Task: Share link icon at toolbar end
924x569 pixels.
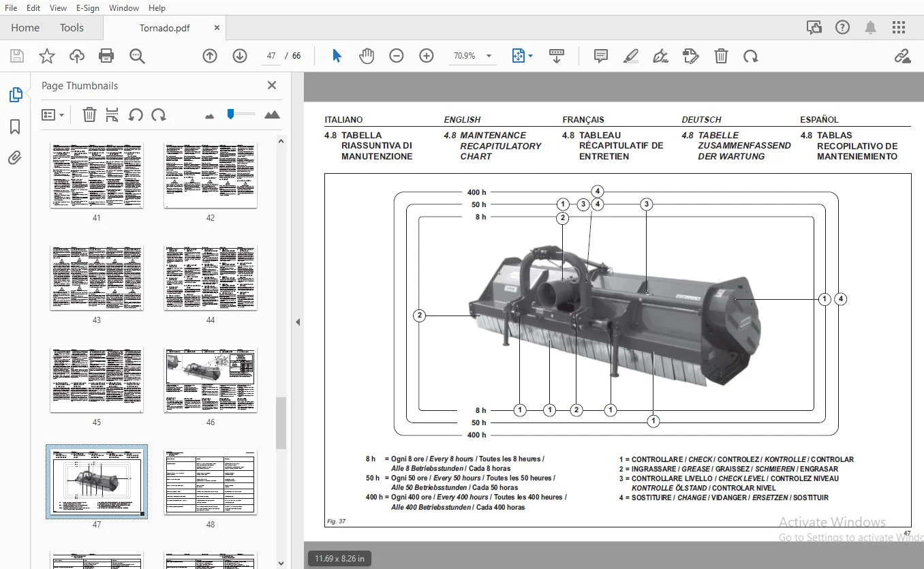Action: point(903,56)
